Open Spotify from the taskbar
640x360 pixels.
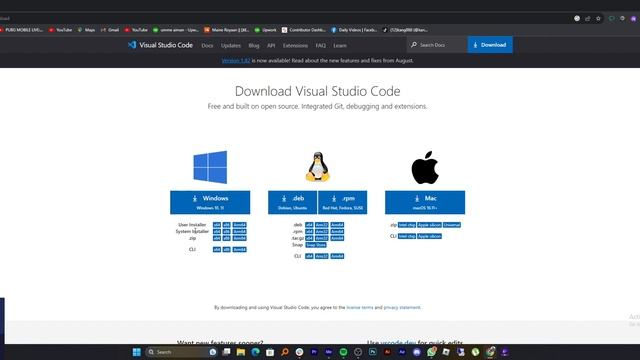[343, 352]
